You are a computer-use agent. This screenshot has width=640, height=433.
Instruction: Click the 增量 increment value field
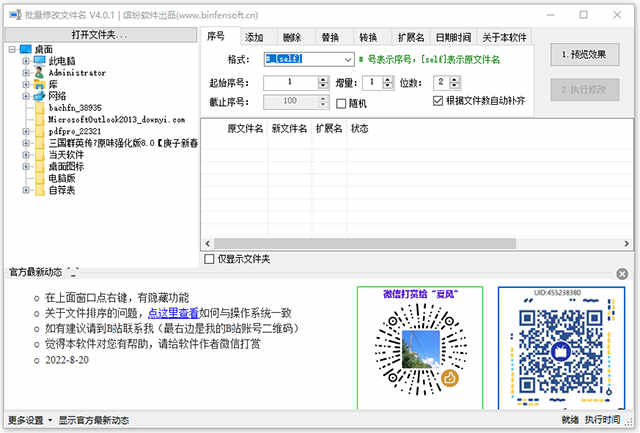[372, 82]
